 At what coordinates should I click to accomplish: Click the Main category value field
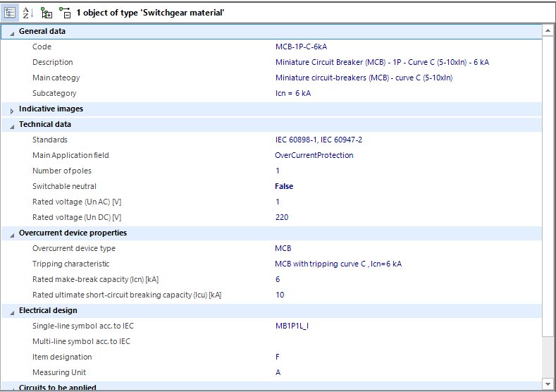coord(364,78)
